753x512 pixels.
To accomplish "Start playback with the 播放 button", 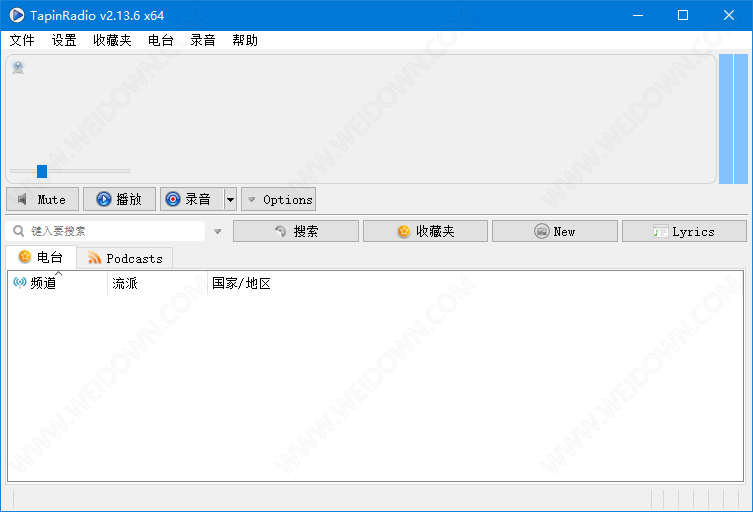I will [120, 199].
